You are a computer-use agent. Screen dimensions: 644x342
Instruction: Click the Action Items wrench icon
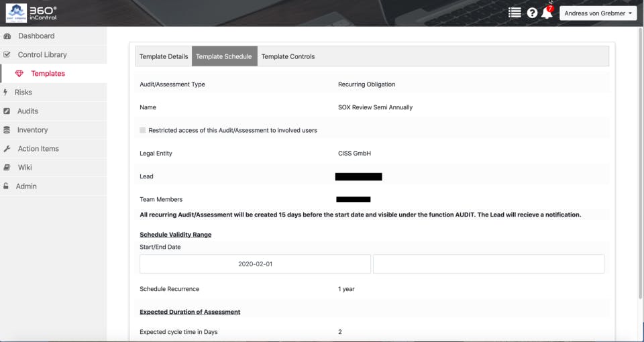click(7, 149)
